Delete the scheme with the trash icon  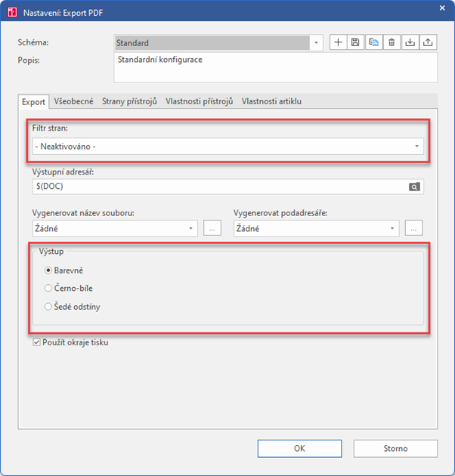pos(392,43)
